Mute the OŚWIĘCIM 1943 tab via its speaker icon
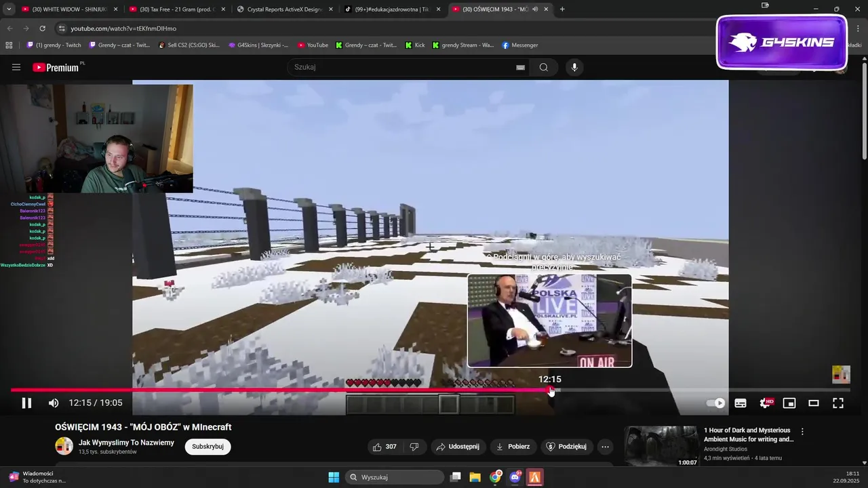This screenshot has height=488, width=868. point(535,9)
